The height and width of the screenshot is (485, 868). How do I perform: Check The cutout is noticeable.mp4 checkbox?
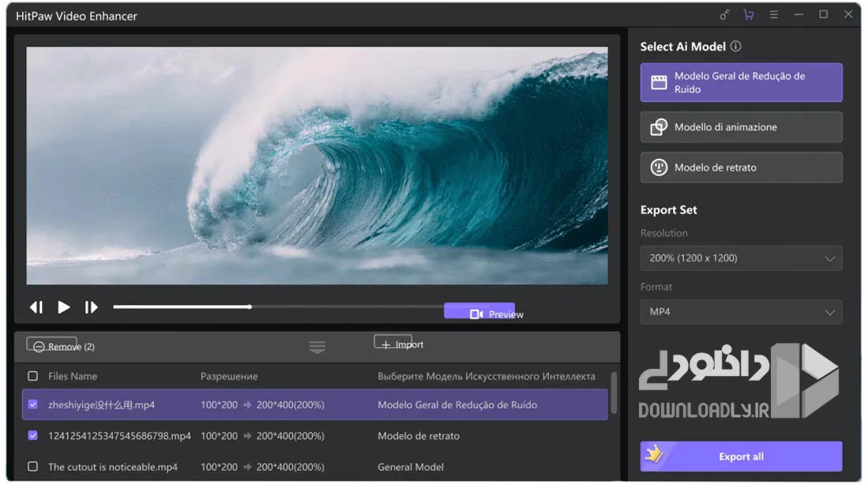click(32, 467)
